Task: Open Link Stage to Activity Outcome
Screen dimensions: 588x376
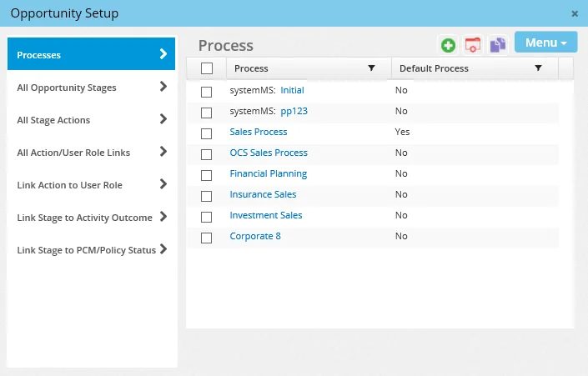Action: (x=92, y=218)
